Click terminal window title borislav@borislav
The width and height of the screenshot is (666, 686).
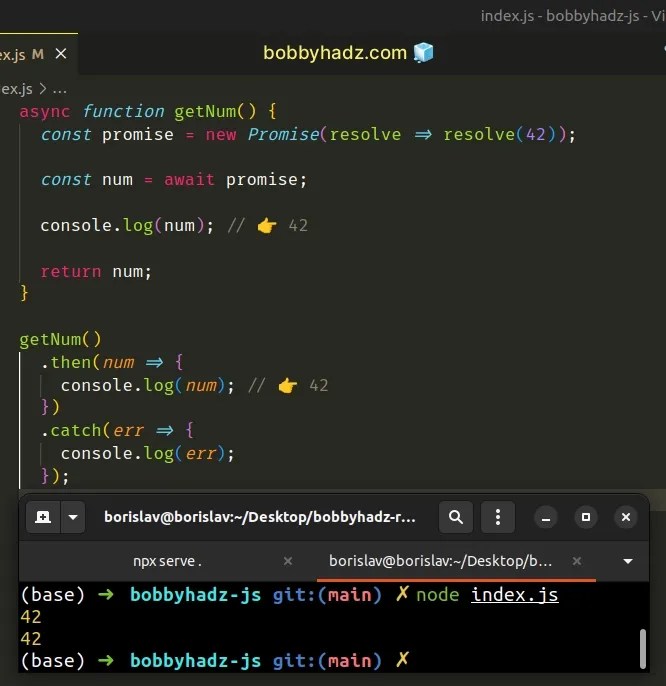click(259, 517)
